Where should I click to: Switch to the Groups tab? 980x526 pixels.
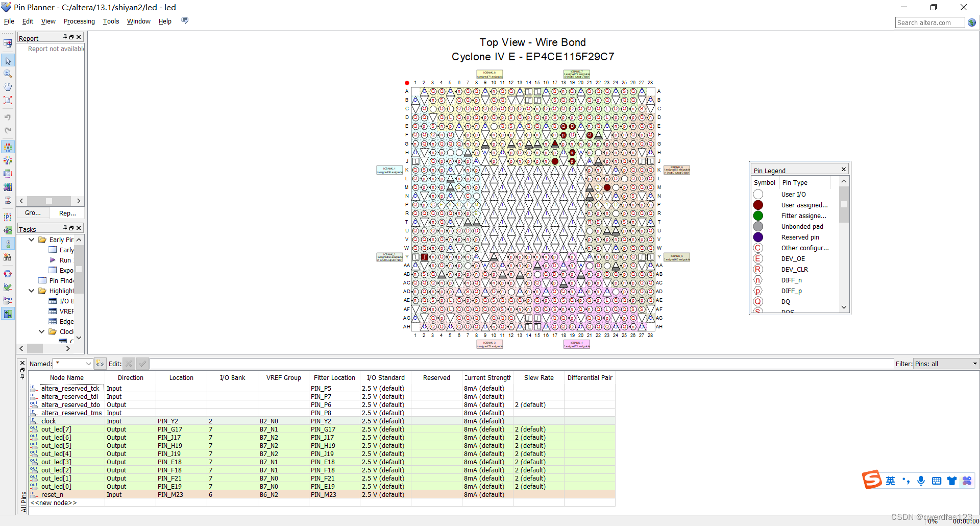point(33,213)
